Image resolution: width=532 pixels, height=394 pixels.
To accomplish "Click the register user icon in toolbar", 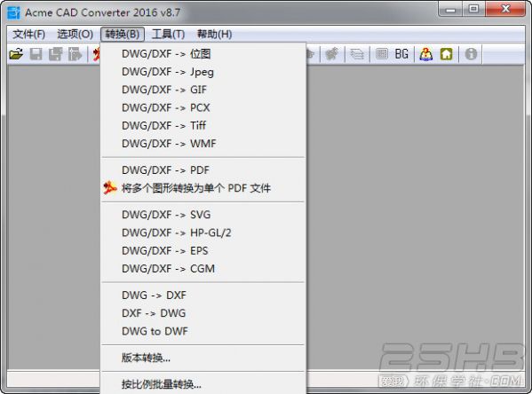I will click(x=425, y=54).
